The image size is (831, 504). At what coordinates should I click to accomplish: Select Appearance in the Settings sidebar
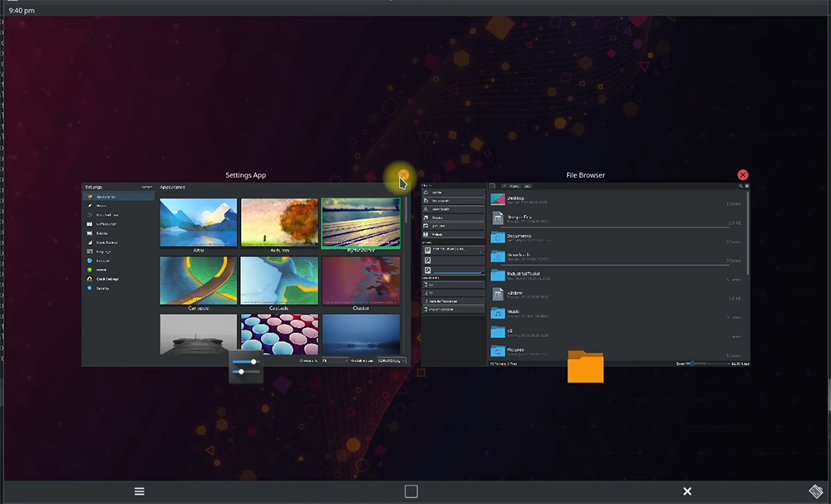[106, 197]
